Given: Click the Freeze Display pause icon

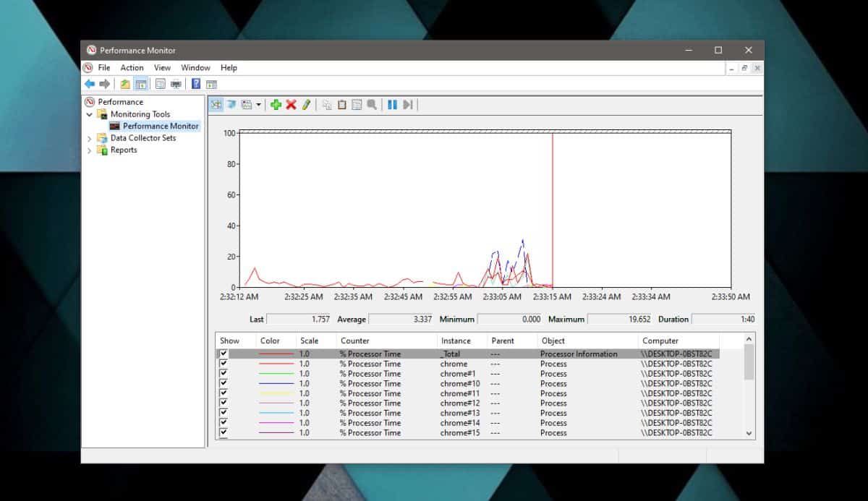Looking at the screenshot, I should (392, 105).
